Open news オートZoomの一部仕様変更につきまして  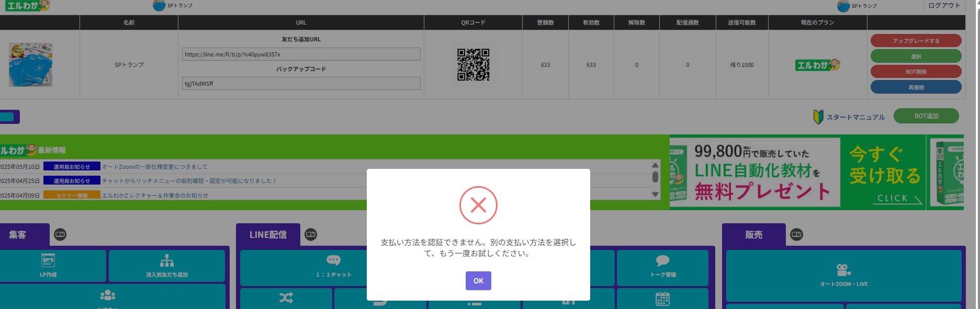pos(154,167)
